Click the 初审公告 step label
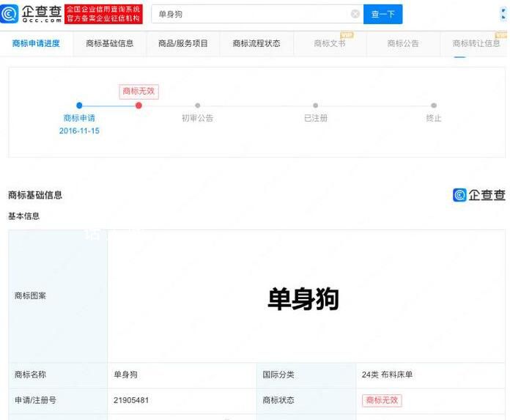This screenshot has width=510, height=420. tap(197, 118)
